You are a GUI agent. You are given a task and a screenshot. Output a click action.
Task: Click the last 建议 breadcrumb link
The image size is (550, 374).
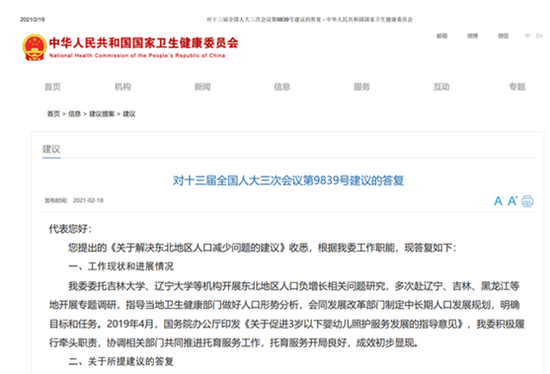tap(129, 114)
